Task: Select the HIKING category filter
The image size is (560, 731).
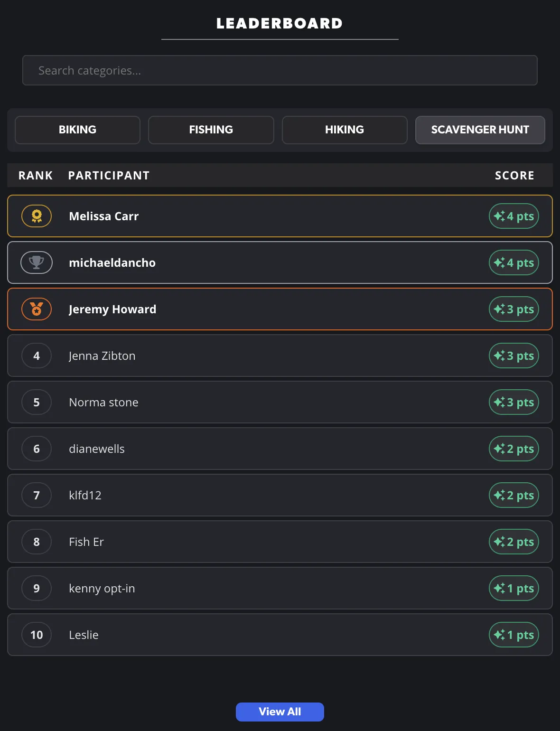Action: pyautogui.click(x=345, y=130)
